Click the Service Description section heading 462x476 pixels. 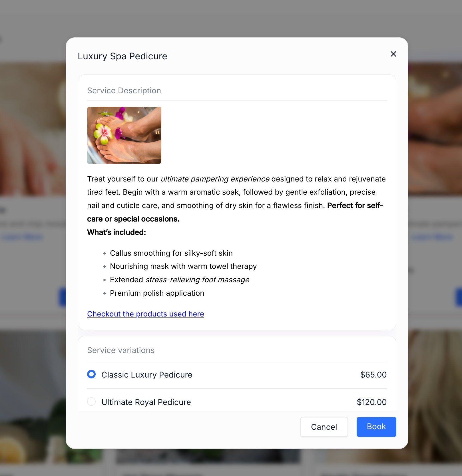[x=124, y=90]
